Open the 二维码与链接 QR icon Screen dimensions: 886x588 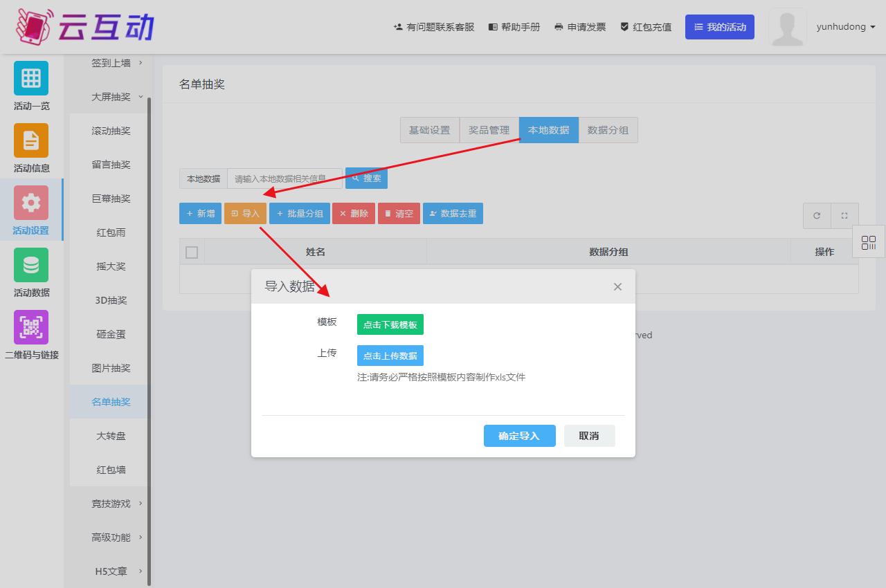31,327
